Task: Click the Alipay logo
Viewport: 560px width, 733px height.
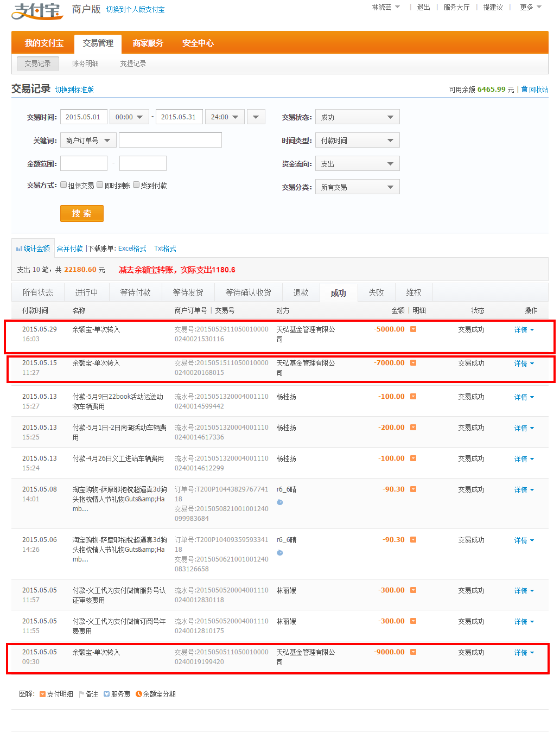Action: [x=37, y=10]
